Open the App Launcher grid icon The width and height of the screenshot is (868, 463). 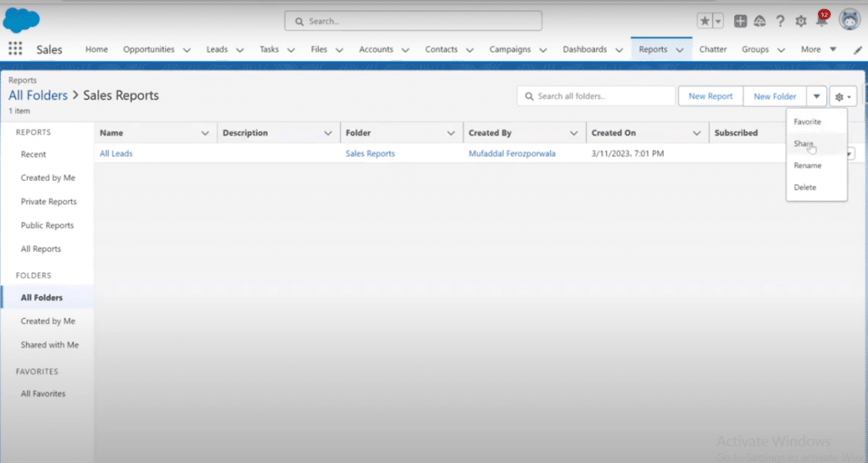click(x=15, y=48)
